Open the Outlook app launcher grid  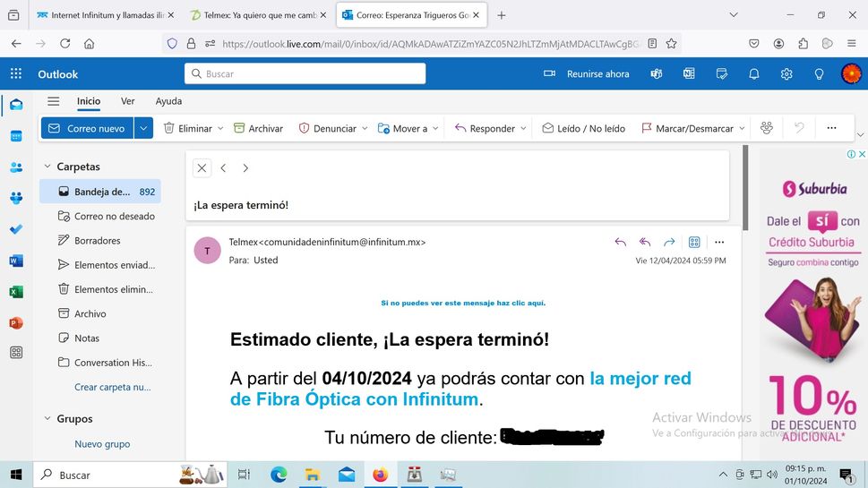(16, 73)
